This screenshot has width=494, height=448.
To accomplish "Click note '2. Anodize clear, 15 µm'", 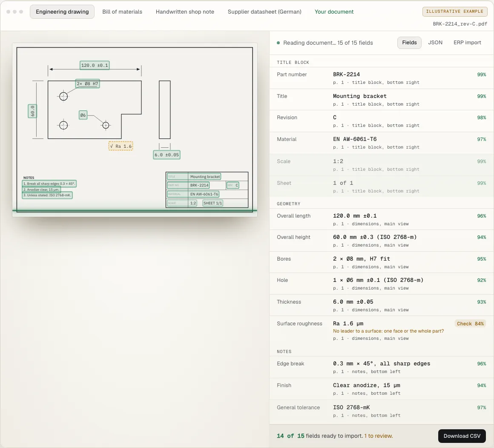I will [x=41, y=190].
